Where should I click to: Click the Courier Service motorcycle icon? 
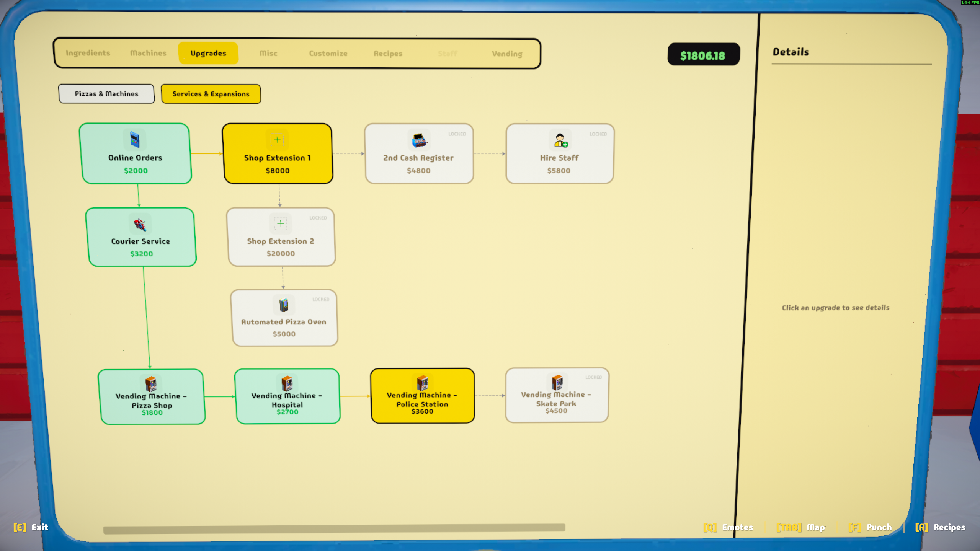point(140,224)
